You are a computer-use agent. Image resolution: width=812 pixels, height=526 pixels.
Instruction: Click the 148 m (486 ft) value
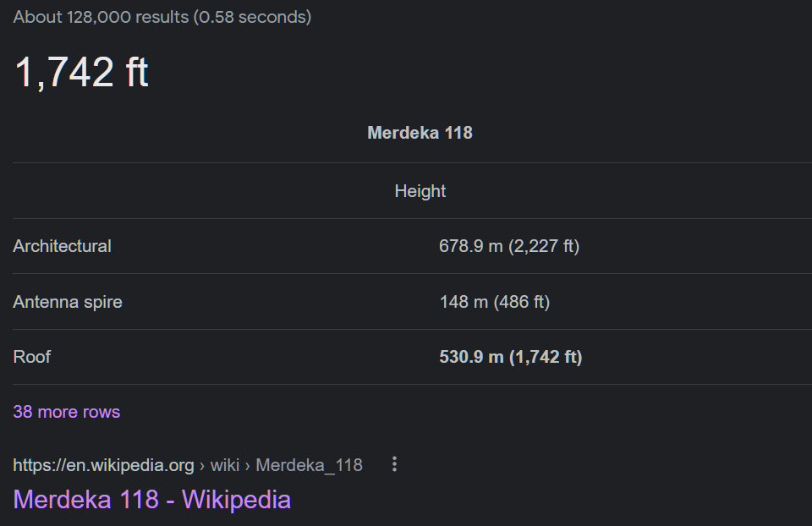[x=495, y=302]
